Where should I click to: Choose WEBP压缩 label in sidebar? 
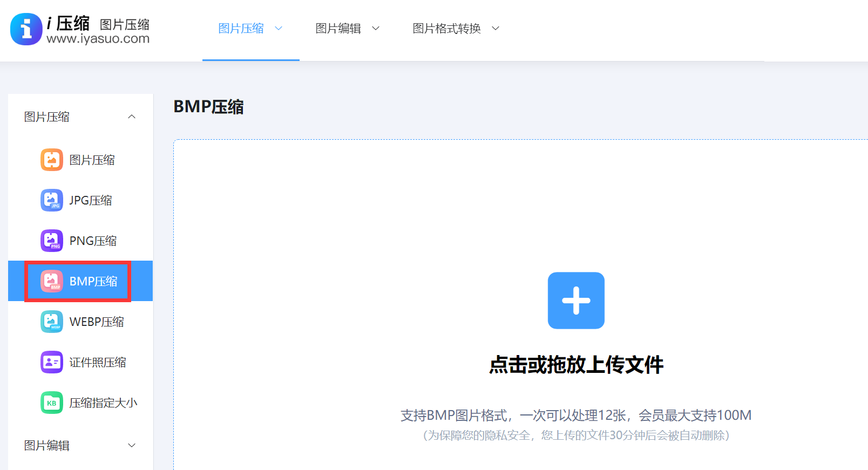coord(97,322)
